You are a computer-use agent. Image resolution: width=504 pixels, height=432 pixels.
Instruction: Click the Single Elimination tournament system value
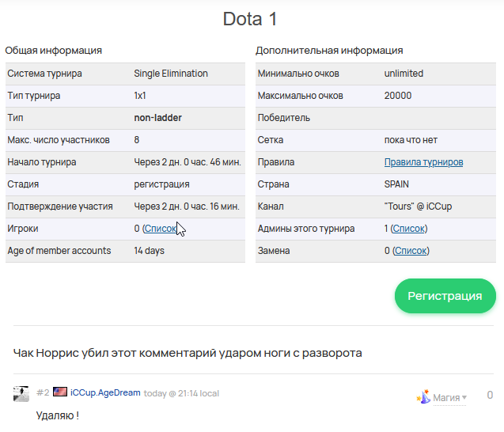coord(171,74)
